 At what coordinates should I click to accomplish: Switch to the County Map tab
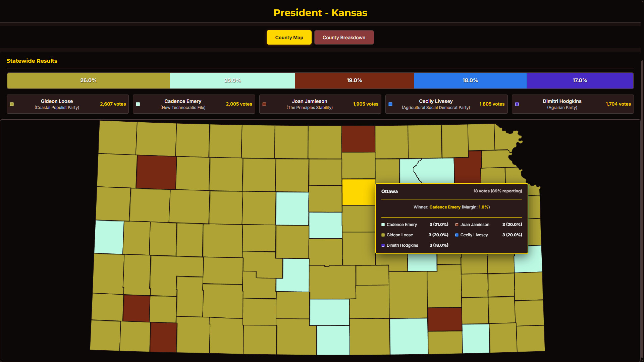pos(289,38)
